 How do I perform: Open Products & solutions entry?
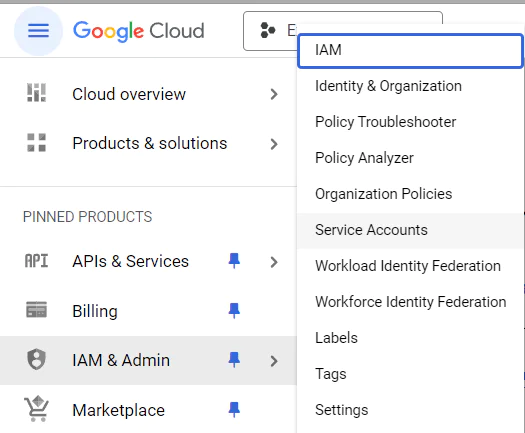(148, 144)
